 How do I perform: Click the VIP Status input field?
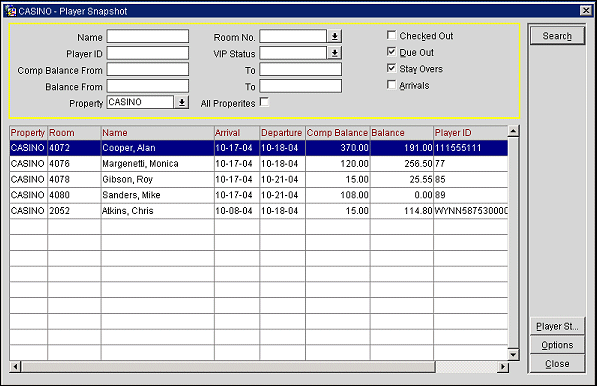coord(293,53)
